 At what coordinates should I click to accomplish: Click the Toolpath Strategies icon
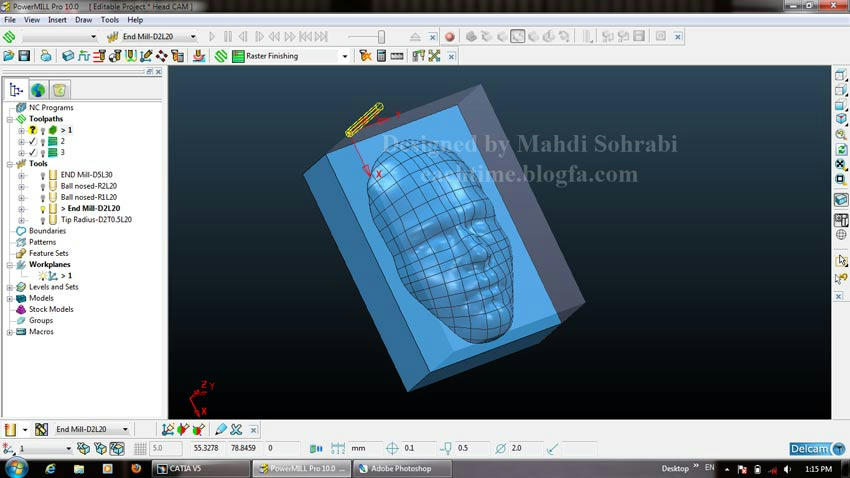(221, 56)
